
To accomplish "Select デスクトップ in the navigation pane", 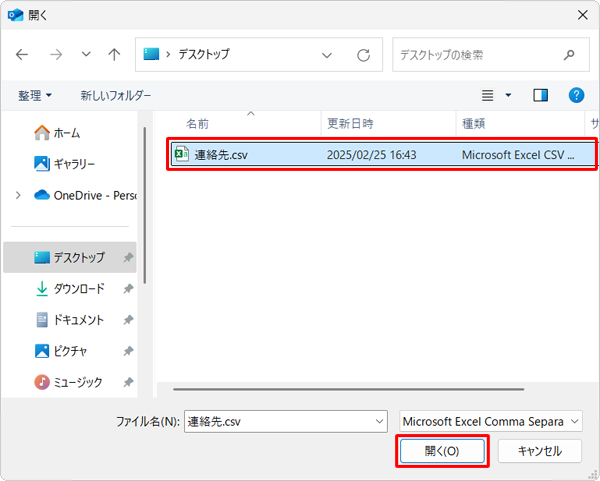I will [x=70, y=257].
